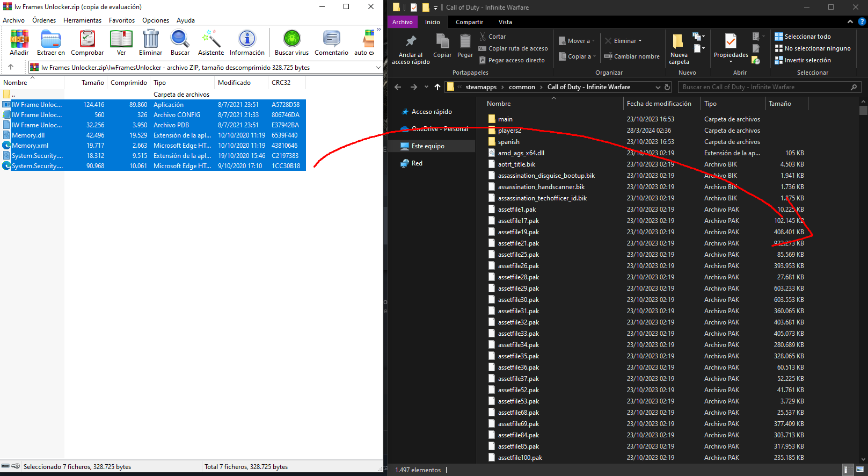Refresh the Call of Duty folder view
This screenshot has width=868, height=476.
click(x=667, y=87)
